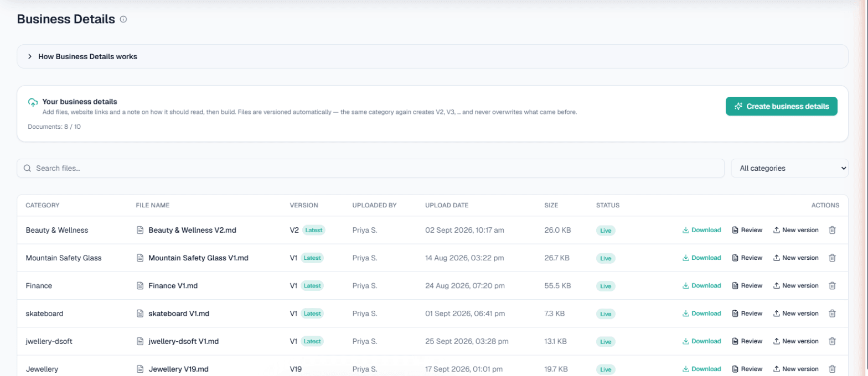
Task: Delete the Beauty & Wellness V2.md file
Action: 831,230
